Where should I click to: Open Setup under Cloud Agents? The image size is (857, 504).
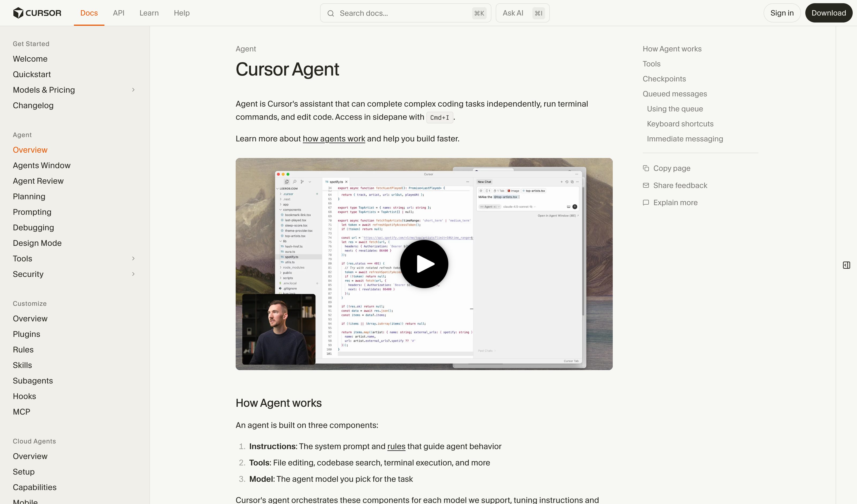(x=24, y=472)
